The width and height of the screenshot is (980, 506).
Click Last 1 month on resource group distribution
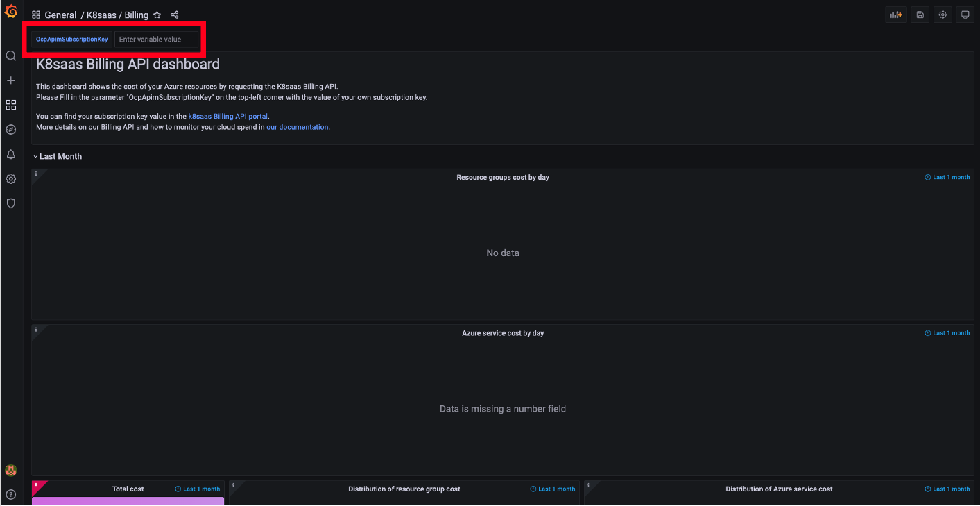click(x=553, y=489)
